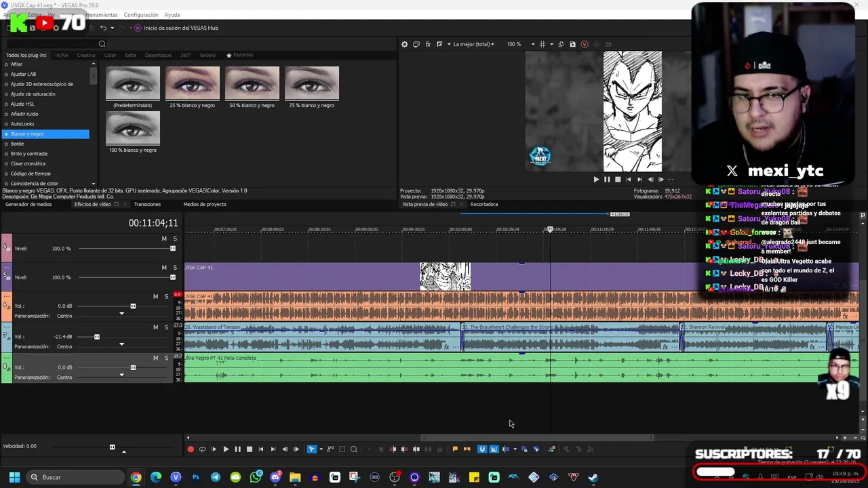Click the timeline Play button
Image resolution: width=868 pixels, height=488 pixels.
[226, 449]
